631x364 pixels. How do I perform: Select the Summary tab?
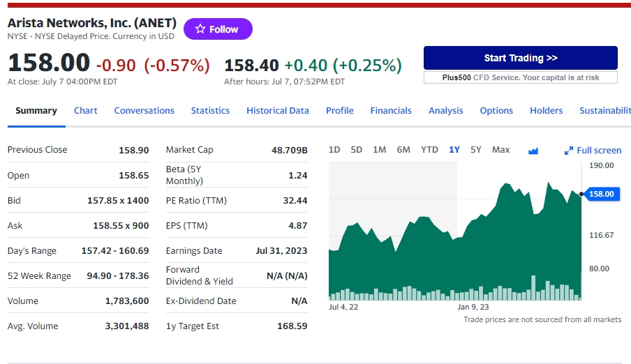coord(36,111)
